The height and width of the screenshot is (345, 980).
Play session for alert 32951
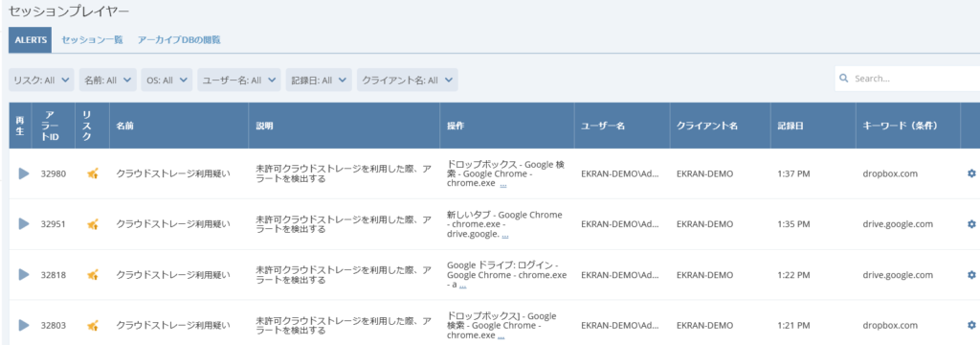pos(24,223)
